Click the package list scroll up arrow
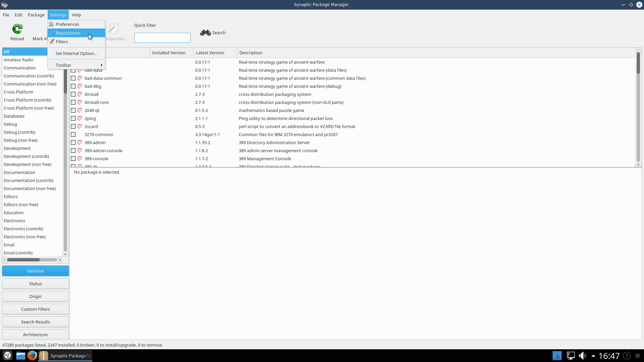 coord(638,50)
